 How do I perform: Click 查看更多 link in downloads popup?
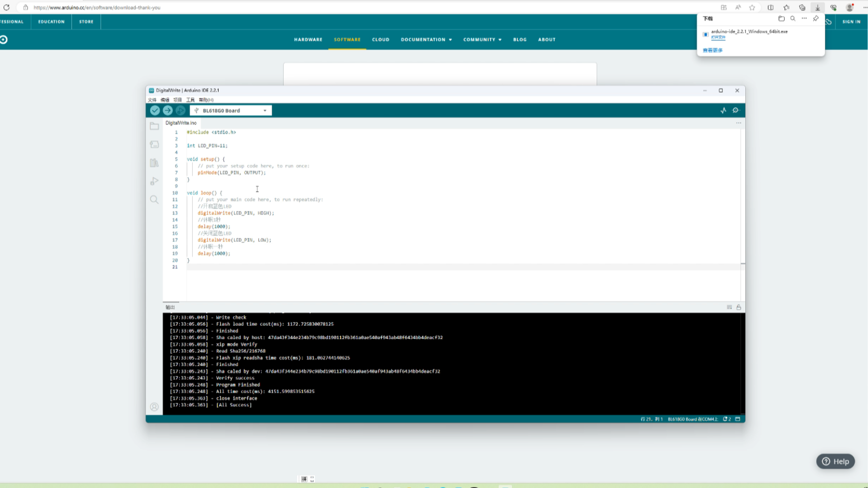pos(713,50)
